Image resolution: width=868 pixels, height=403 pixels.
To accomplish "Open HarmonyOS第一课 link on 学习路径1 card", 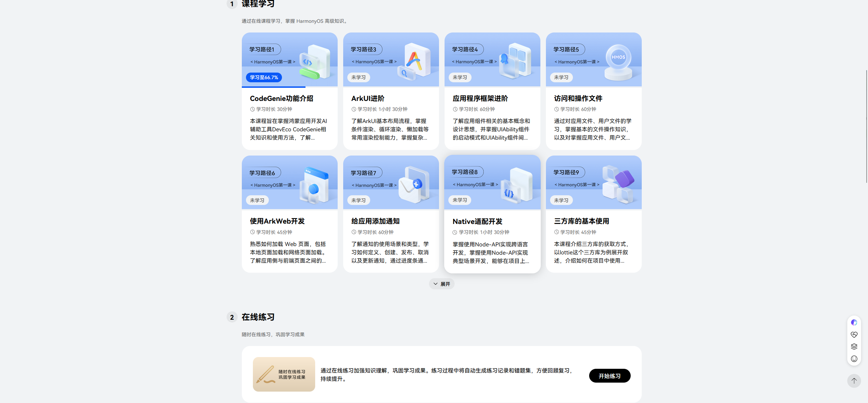I will (273, 62).
